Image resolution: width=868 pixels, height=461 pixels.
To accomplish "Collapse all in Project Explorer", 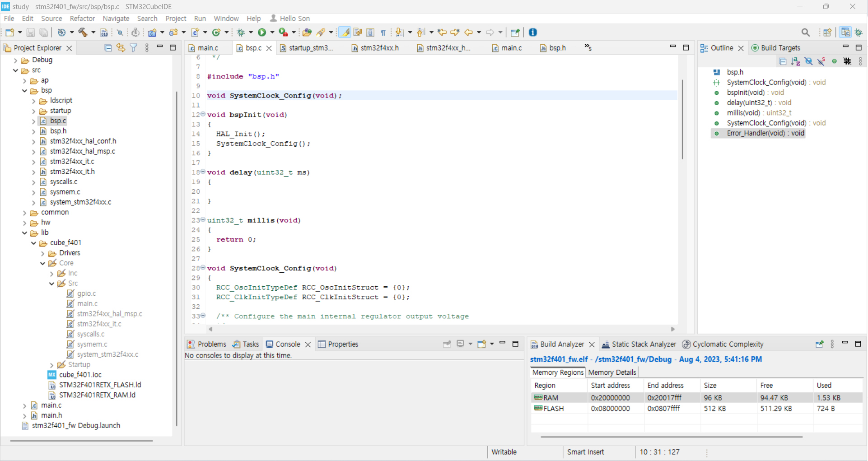I will [x=108, y=48].
